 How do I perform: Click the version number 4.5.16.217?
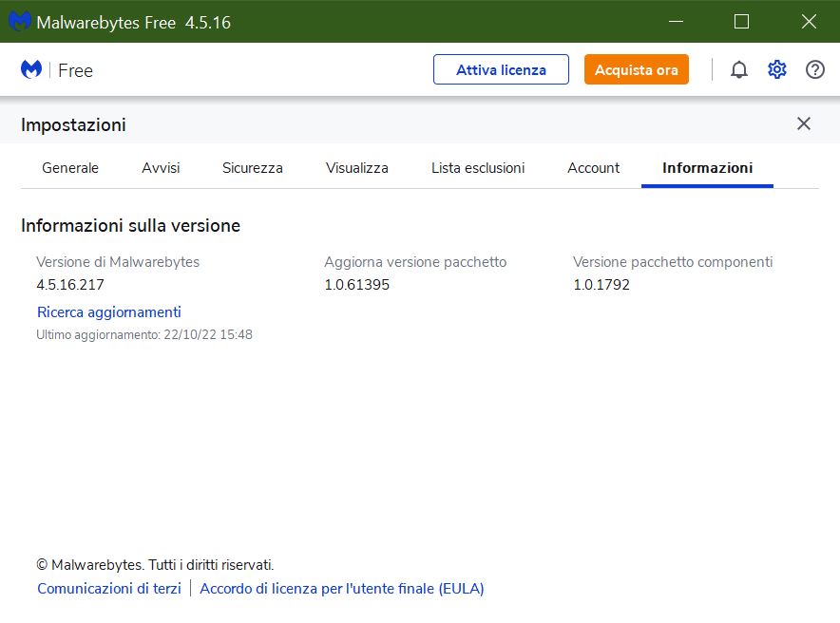[70, 285]
